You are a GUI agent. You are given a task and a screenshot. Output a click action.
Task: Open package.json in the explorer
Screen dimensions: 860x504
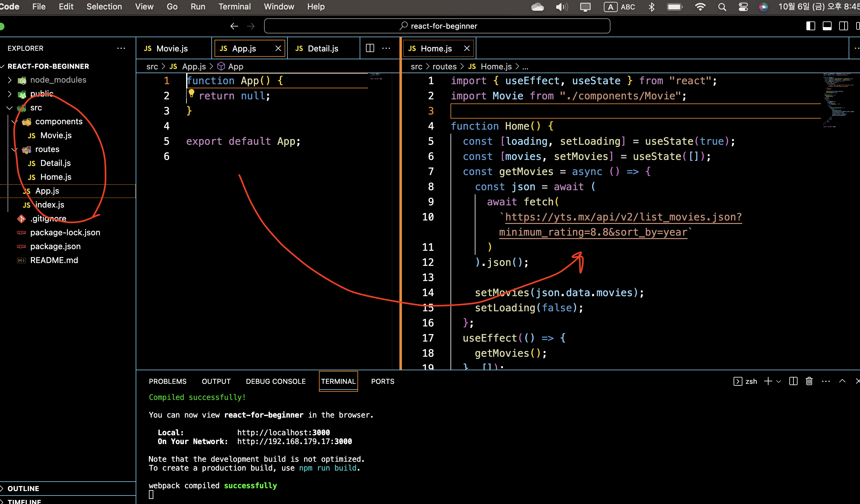[x=55, y=246]
